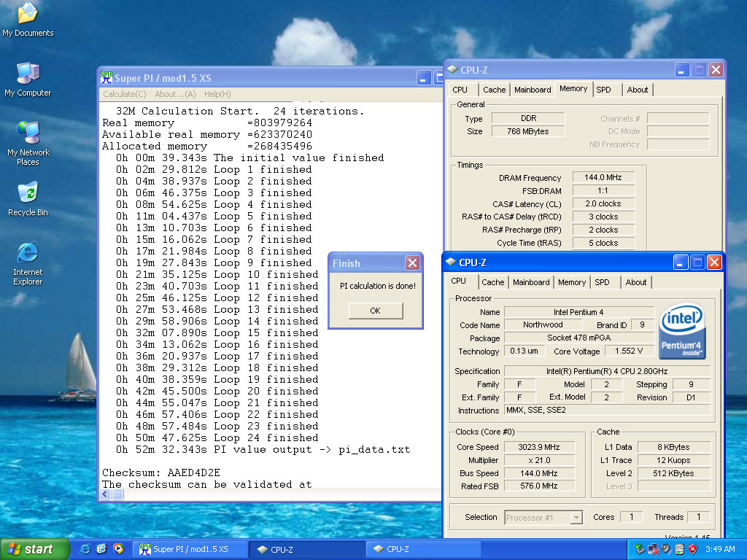
Task: Click the back CPU-Z title bar icon
Action: coord(452,69)
